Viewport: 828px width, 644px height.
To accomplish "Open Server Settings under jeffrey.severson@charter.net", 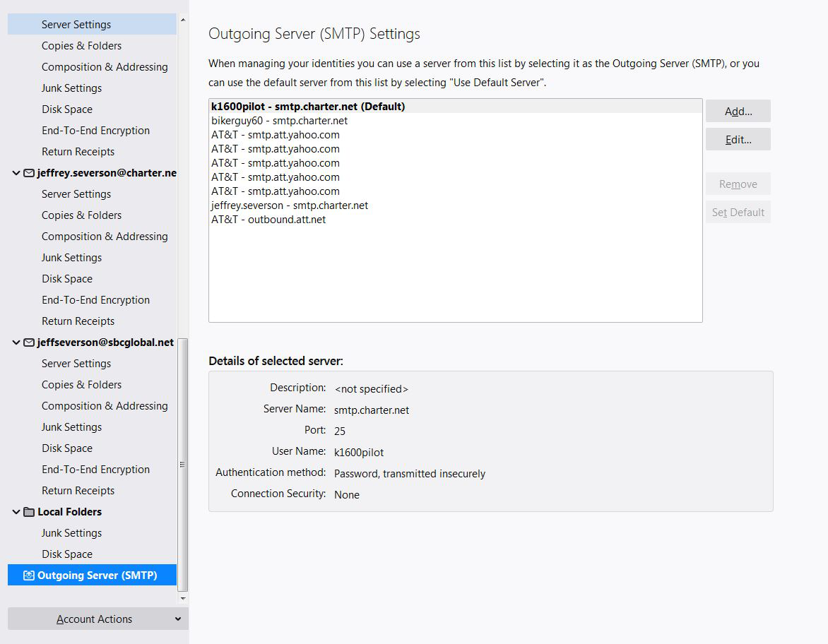I will pos(76,194).
